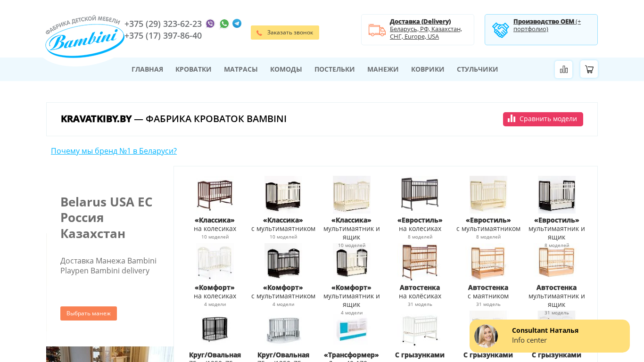
Task: Click the OEM handshake icon
Action: point(501,30)
